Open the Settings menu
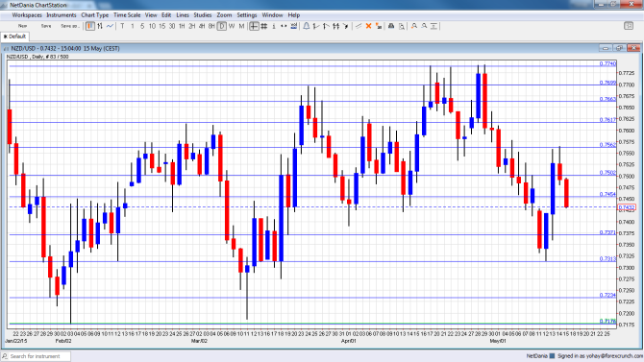Viewport: 644px width, 362px height. pos(247,15)
